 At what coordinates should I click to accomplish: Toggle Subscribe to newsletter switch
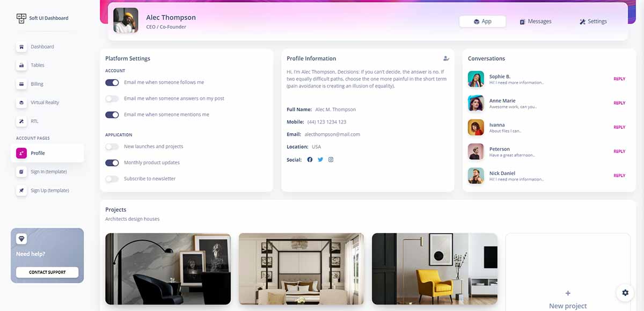112,179
